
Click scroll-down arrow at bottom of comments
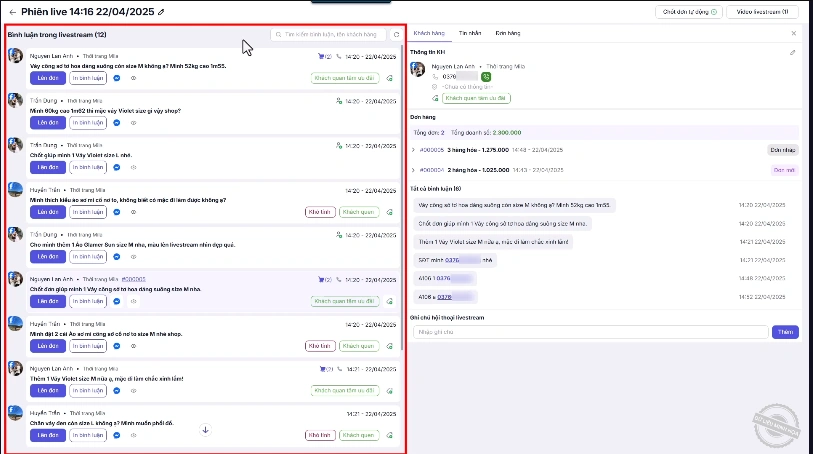[205, 430]
